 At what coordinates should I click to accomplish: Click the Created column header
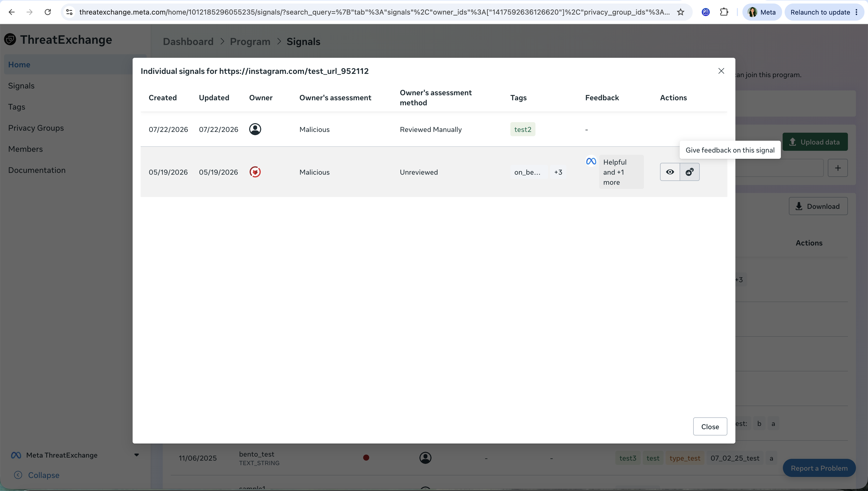click(x=163, y=98)
